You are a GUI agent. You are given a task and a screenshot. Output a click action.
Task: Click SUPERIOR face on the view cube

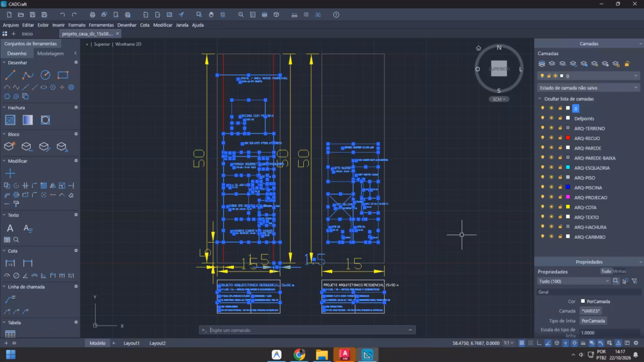click(499, 69)
